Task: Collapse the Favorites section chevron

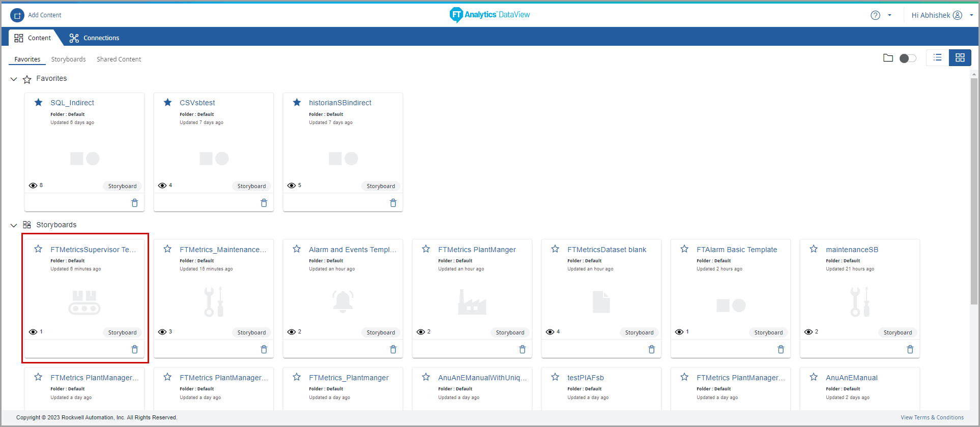Action: pyautogui.click(x=14, y=79)
